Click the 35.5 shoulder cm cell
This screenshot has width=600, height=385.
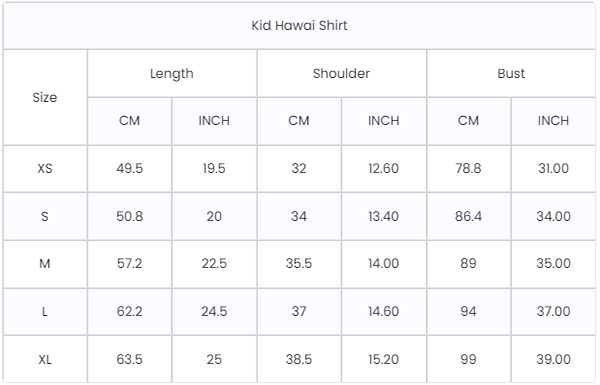[299, 264]
